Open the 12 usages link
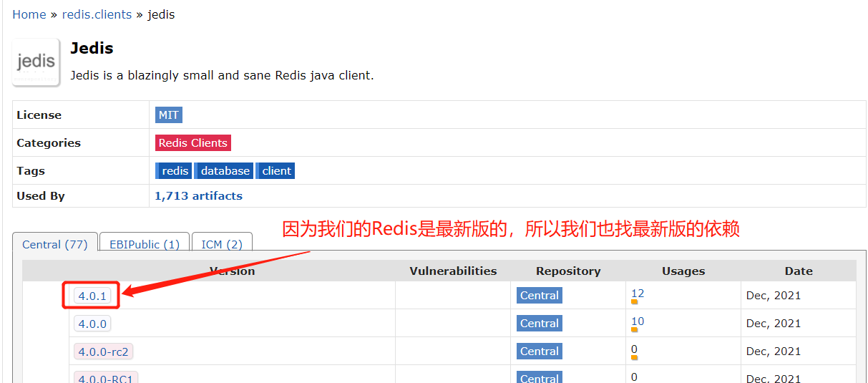The width and height of the screenshot is (868, 383). 638,293
